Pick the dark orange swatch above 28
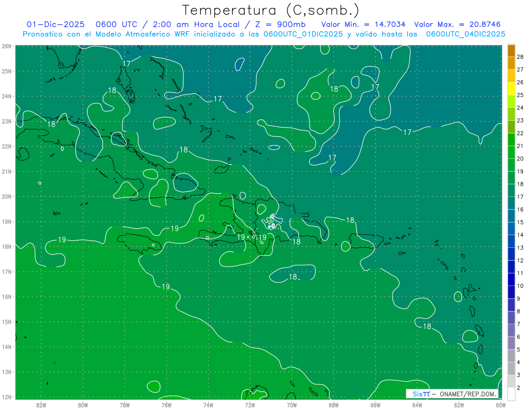Image resolution: width=532 pixels, height=411 pixels. point(511,51)
